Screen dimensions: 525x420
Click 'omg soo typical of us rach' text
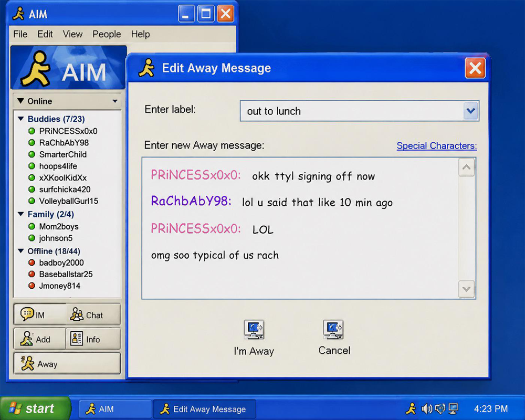coord(215,256)
